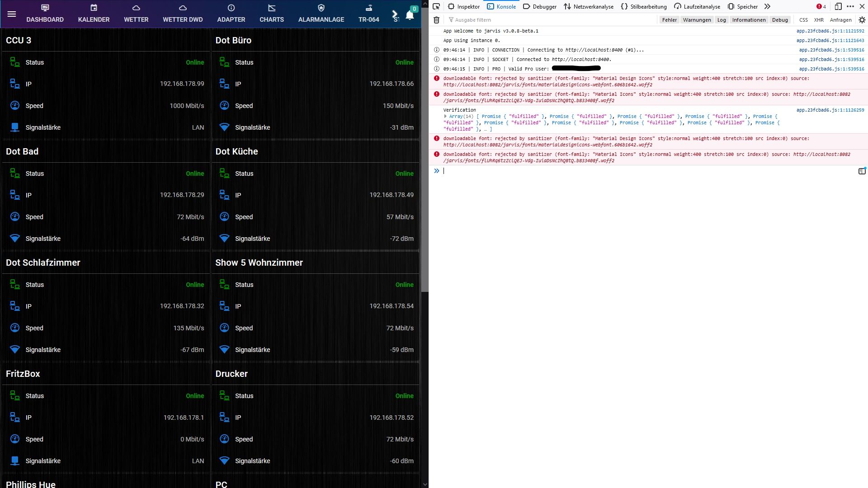Screen dimensions: 868x488
Task: Click Show 5 Wohnzimmer wifi signal icon
Action: [x=224, y=350]
